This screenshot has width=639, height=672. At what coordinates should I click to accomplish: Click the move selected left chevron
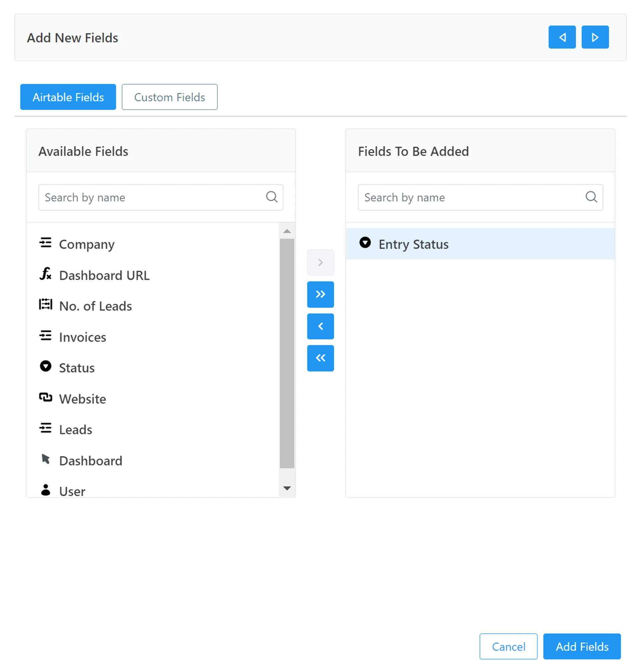point(320,326)
